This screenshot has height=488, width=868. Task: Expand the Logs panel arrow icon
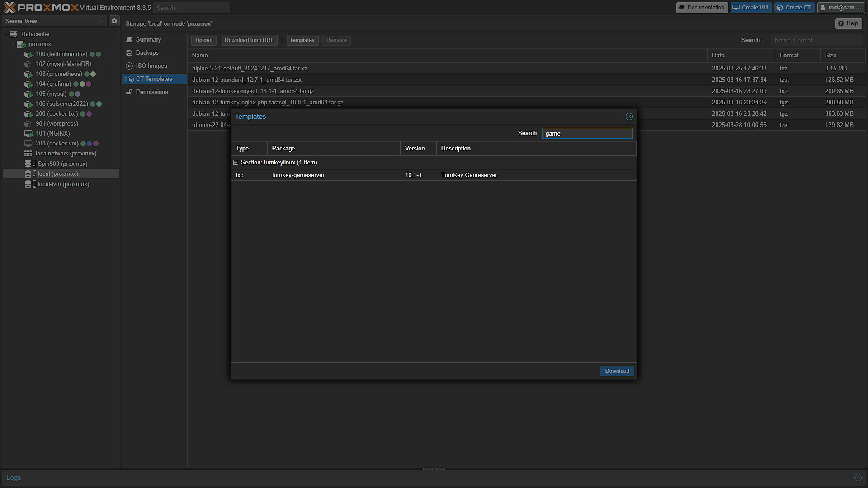tap(858, 478)
